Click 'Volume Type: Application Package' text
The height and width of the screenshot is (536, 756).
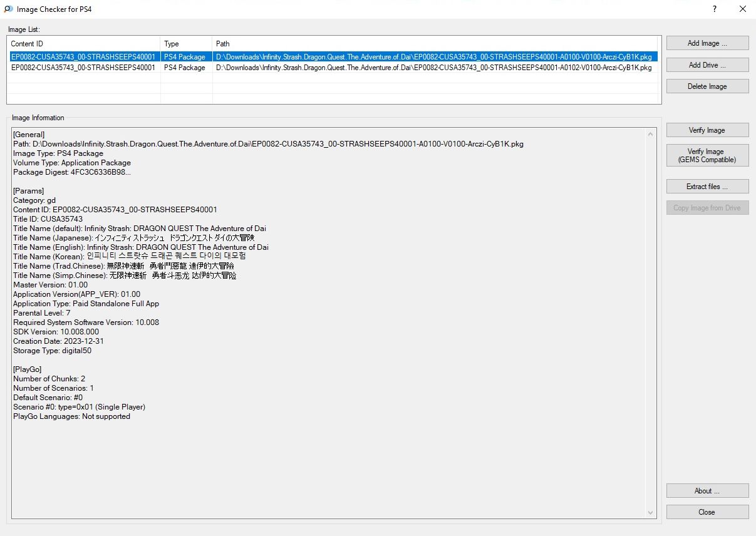pos(72,163)
